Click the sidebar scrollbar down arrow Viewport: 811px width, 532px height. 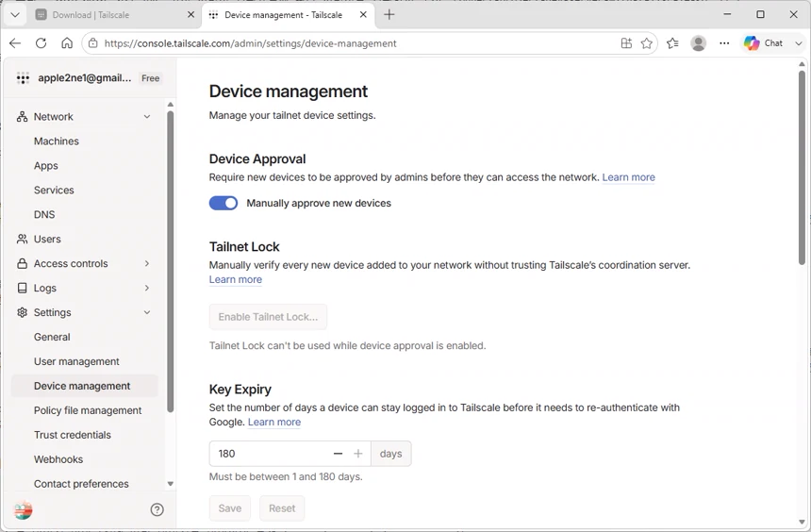click(170, 484)
